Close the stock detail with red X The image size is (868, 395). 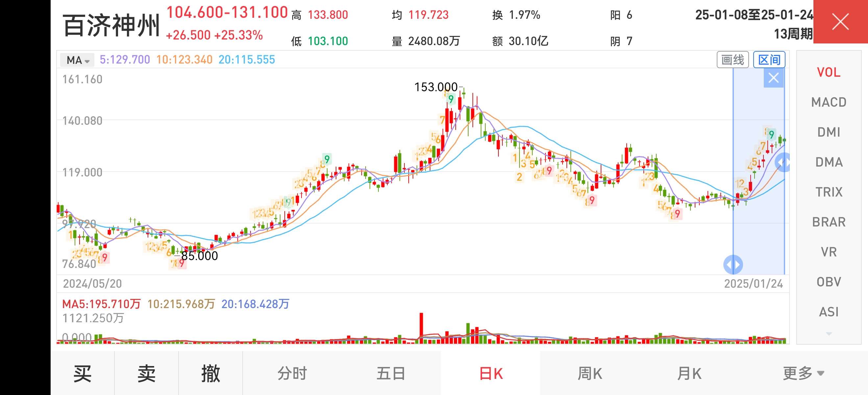tap(840, 22)
